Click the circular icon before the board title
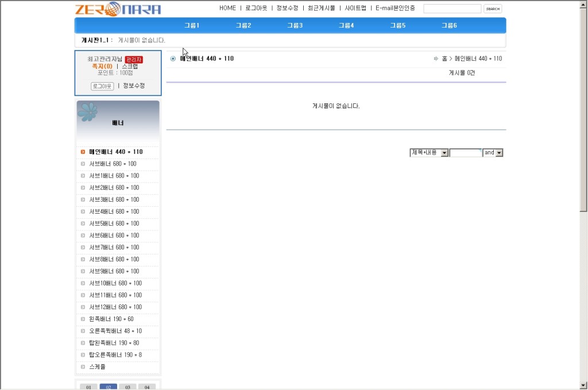The width and height of the screenshot is (588, 390). point(173,59)
